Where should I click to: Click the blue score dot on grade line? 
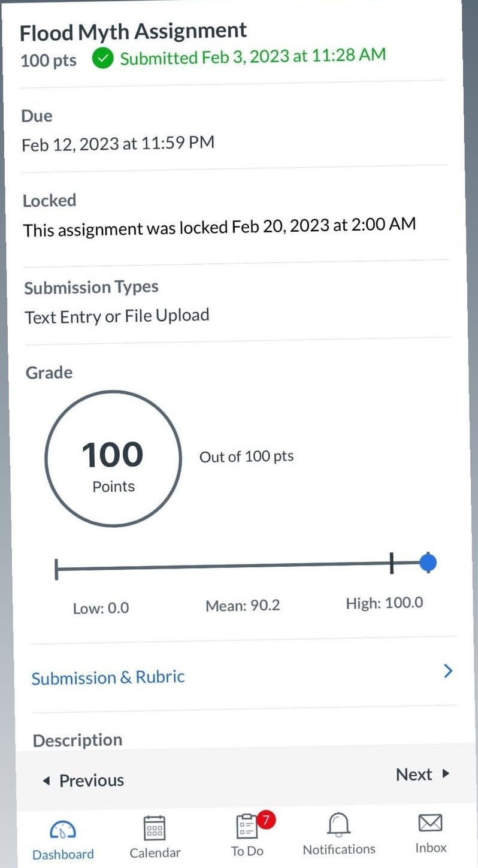[428, 562]
